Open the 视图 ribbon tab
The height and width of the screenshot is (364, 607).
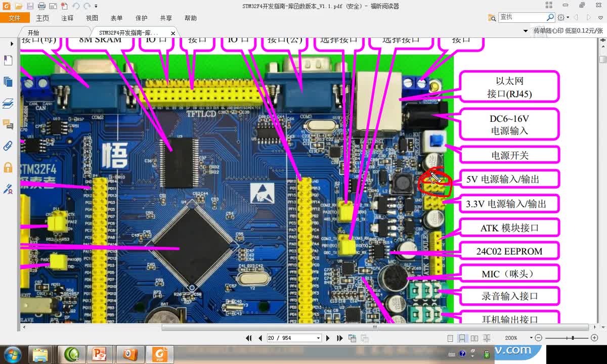pos(92,18)
